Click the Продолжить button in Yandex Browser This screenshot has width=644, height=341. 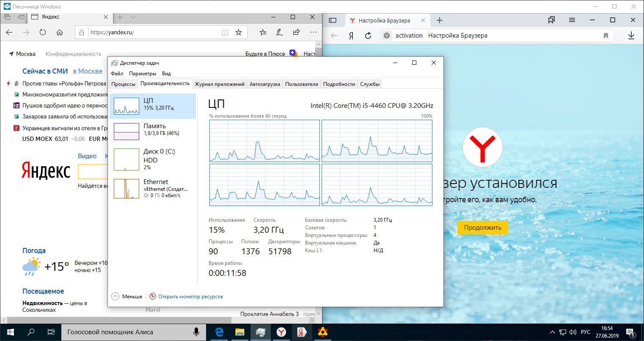click(x=482, y=227)
